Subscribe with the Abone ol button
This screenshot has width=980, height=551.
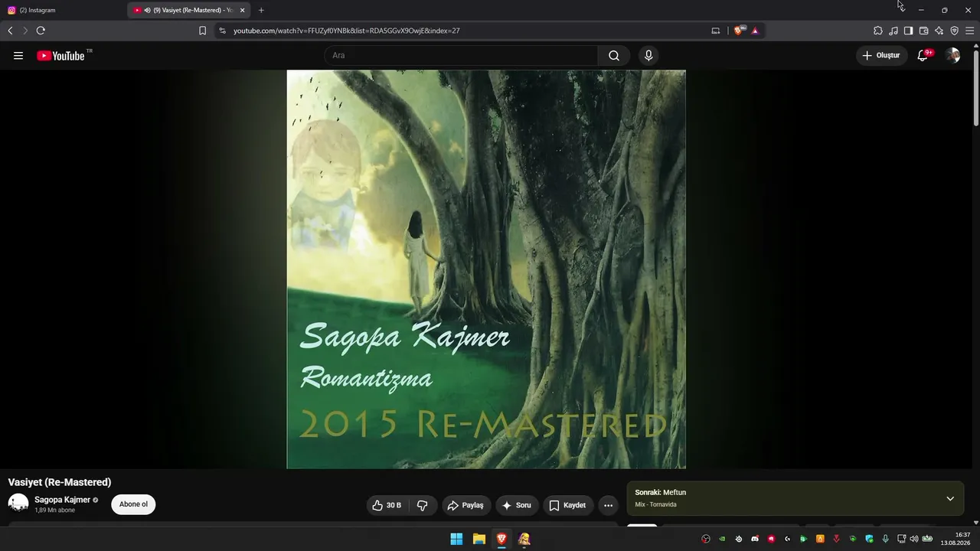click(133, 504)
